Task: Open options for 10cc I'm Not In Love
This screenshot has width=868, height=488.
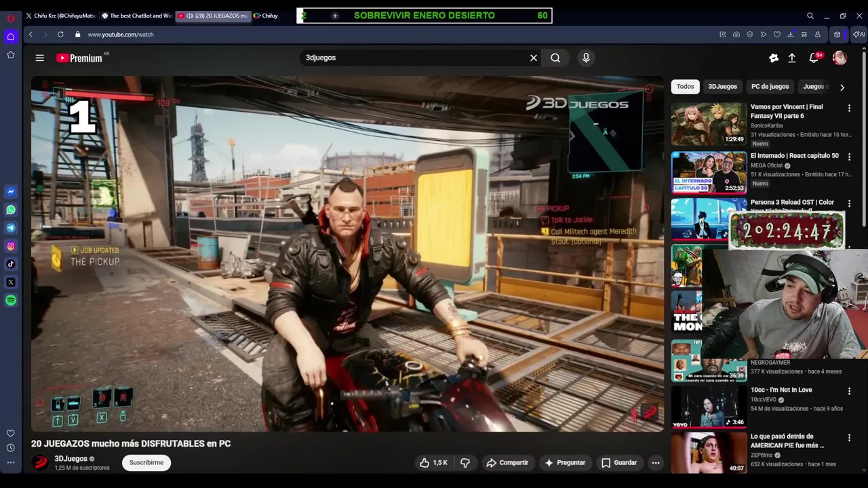Action: pos(849,391)
